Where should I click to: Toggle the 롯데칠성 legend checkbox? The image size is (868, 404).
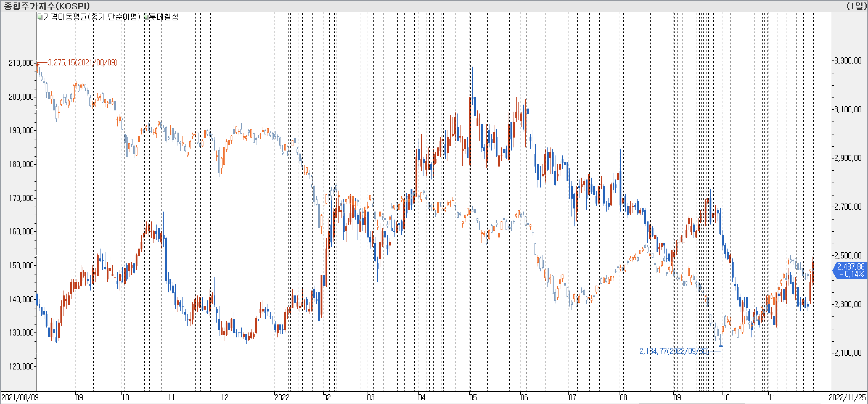click(146, 17)
